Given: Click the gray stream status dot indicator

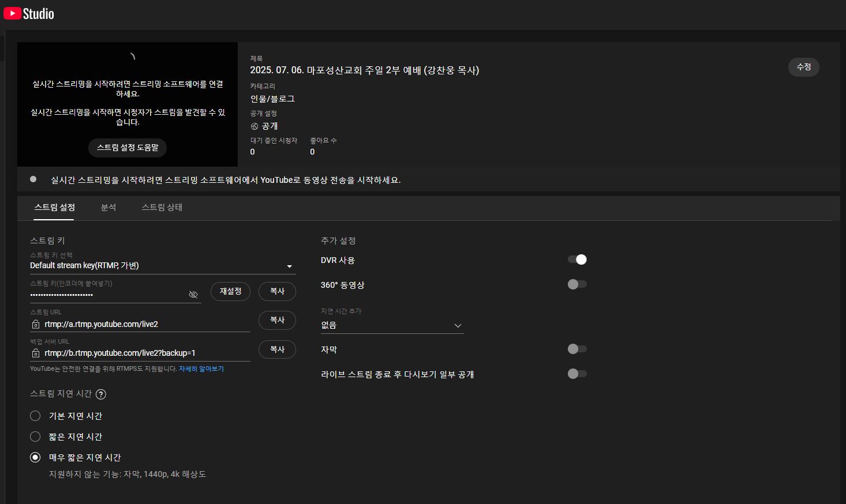Looking at the screenshot, I should pos(33,179).
